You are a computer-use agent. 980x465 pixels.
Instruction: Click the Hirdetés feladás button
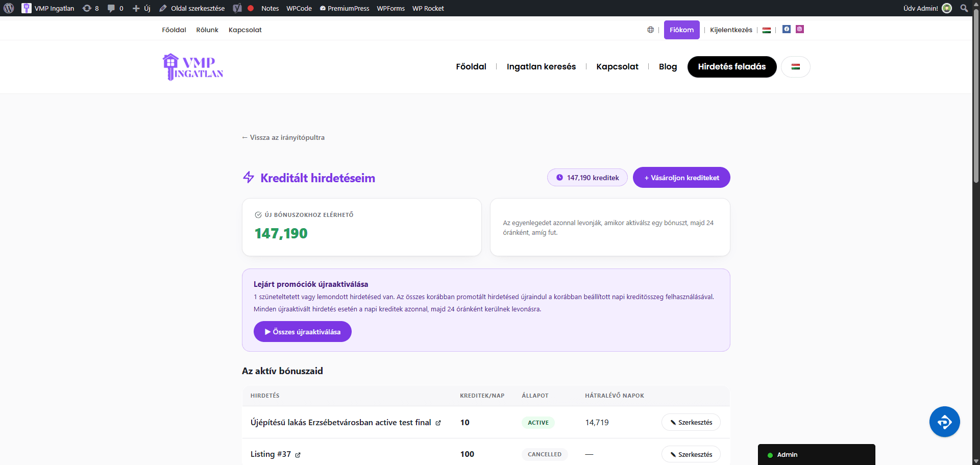[x=732, y=67]
